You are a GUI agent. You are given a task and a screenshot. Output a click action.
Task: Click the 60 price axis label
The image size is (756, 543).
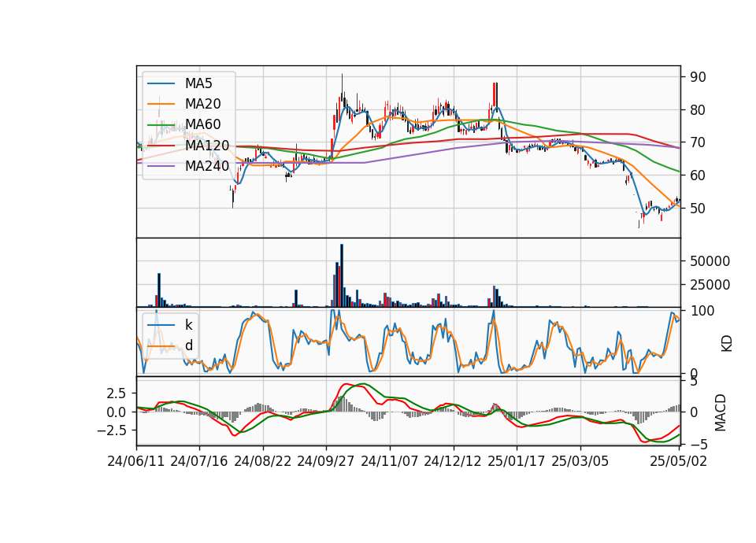click(x=698, y=175)
